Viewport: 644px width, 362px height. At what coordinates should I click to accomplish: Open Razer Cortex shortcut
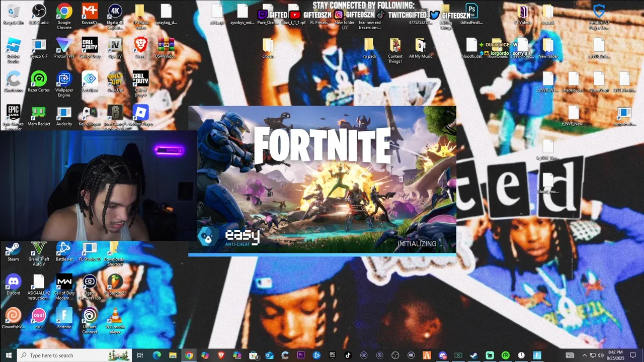(x=39, y=82)
